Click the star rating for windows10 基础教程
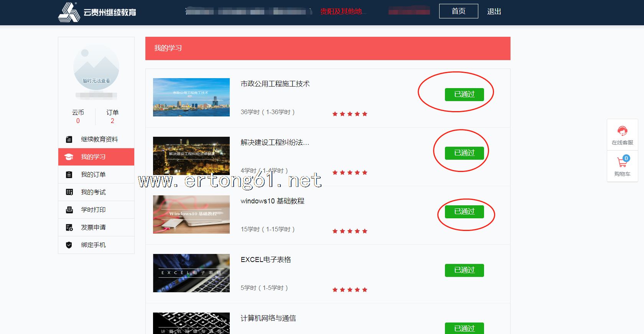The width and height of the screenshot is (644, 334). [x=350, y=231]
